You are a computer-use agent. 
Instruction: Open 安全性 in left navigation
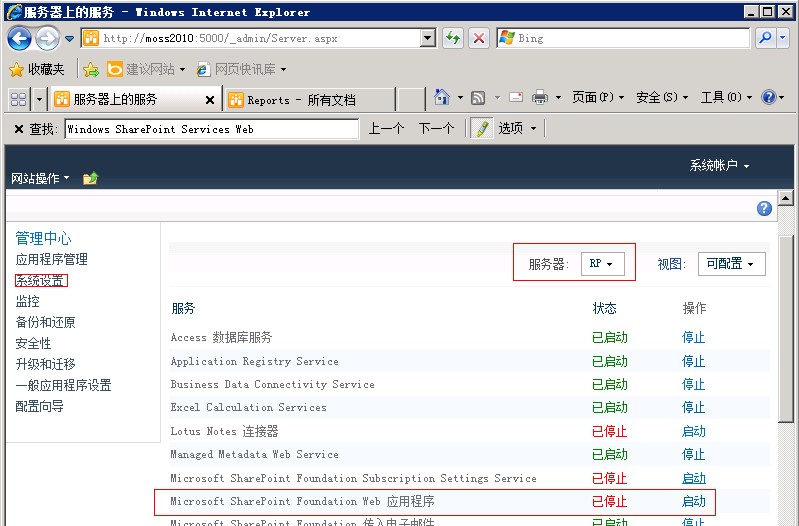tap(33, 343)
